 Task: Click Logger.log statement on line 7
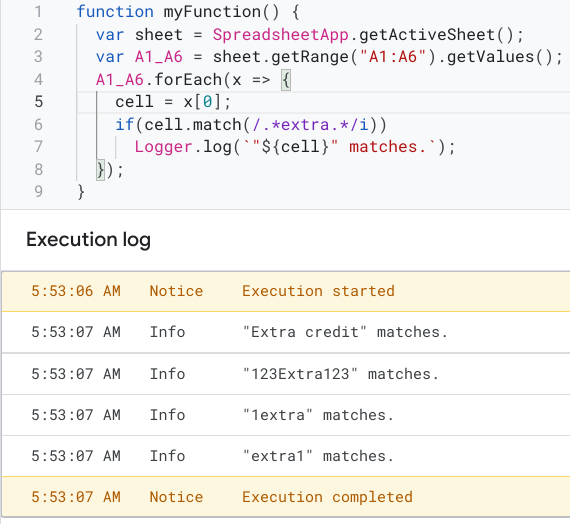click(x=294, y=147)
